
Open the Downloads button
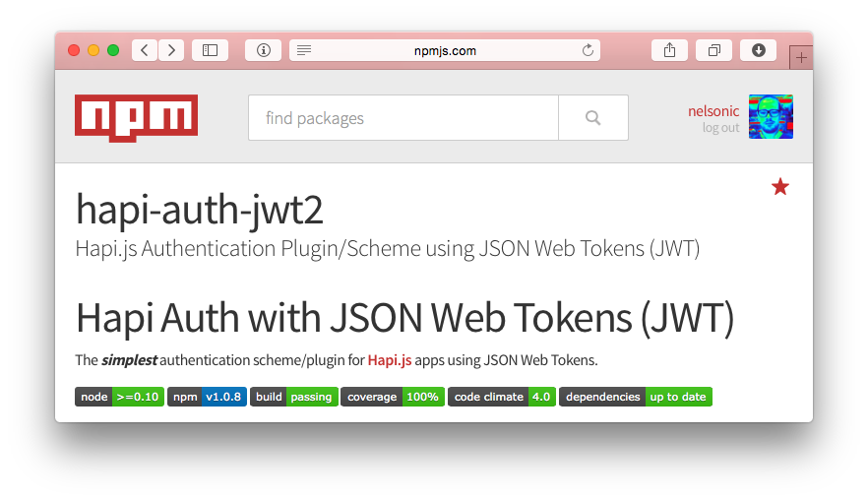pyautogui.click(x=759, y=50)
